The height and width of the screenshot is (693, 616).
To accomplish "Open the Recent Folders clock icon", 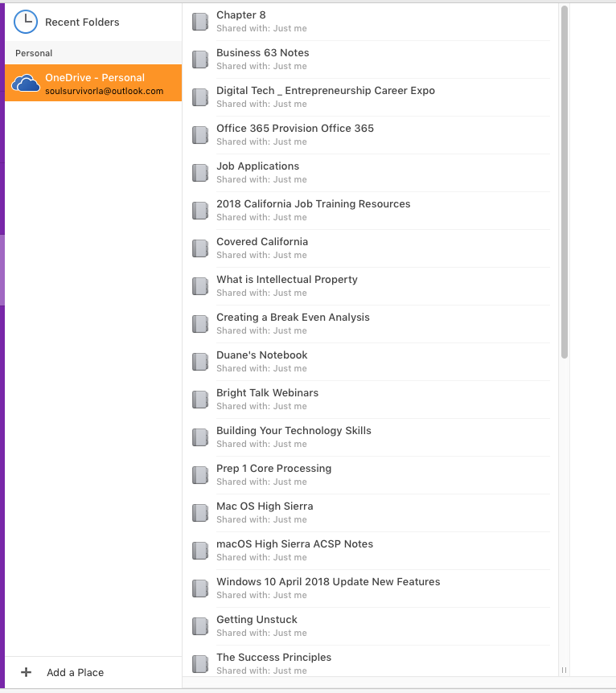I will click(26, 22).
